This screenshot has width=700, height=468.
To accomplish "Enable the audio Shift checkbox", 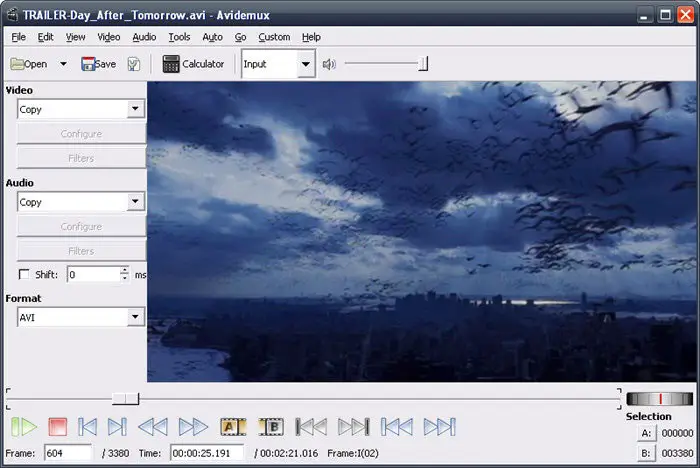I will coord(24,274).
